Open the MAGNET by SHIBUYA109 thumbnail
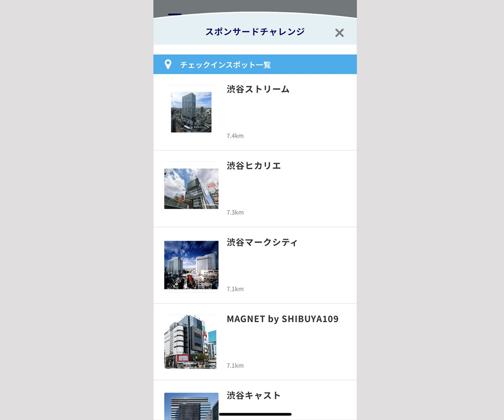The height and width of the screenshot is (420, 504). coord(190,342)
